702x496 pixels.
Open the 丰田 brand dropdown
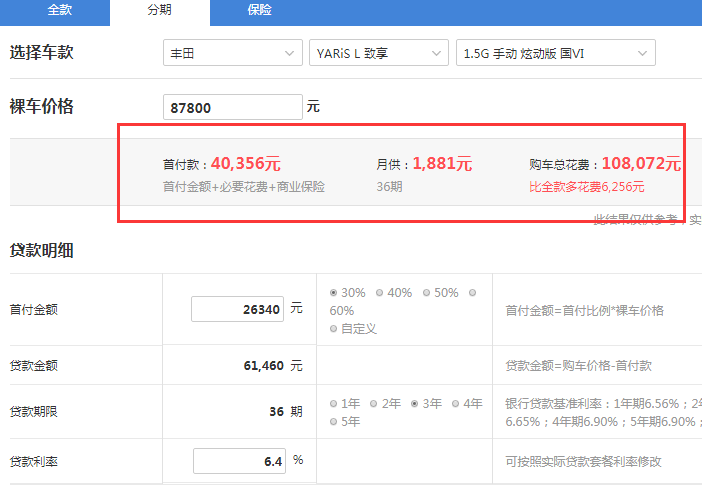(233, 53)
